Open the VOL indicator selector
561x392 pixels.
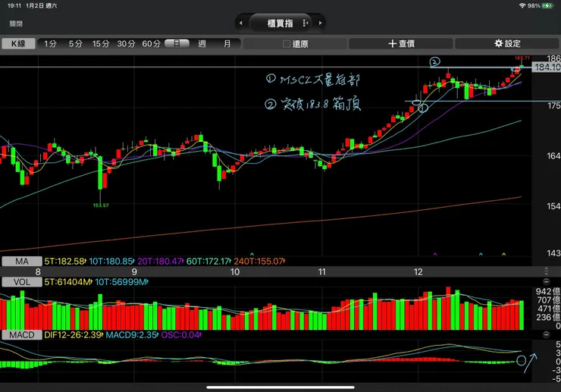(22, 282)
